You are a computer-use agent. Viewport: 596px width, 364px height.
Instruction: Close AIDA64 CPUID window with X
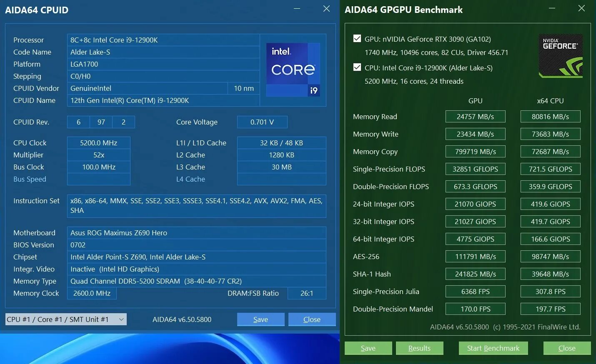(x=327, y=9)
